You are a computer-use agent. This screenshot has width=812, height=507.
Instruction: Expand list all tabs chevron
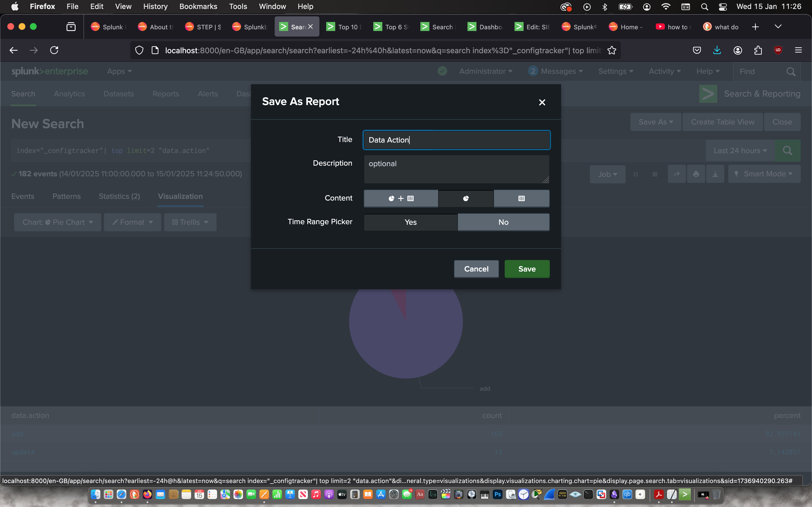(778, 27)
